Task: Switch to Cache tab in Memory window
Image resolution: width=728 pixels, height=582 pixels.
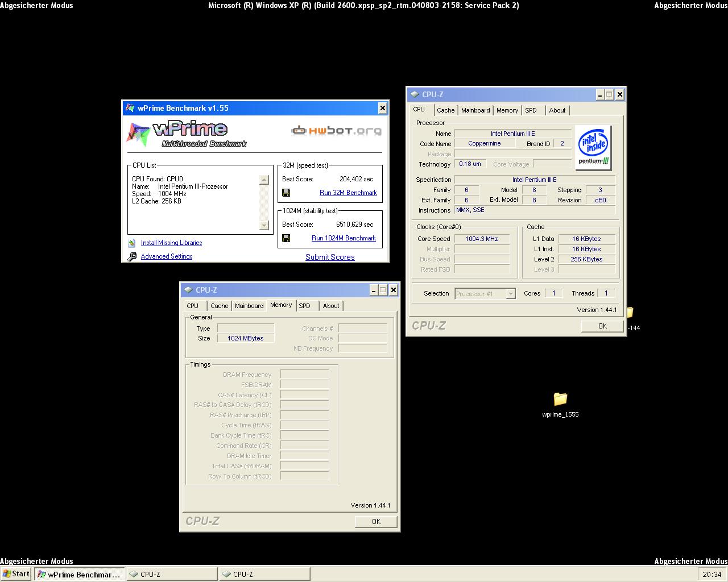Action: pyautogui.click(x=219, y=306)
